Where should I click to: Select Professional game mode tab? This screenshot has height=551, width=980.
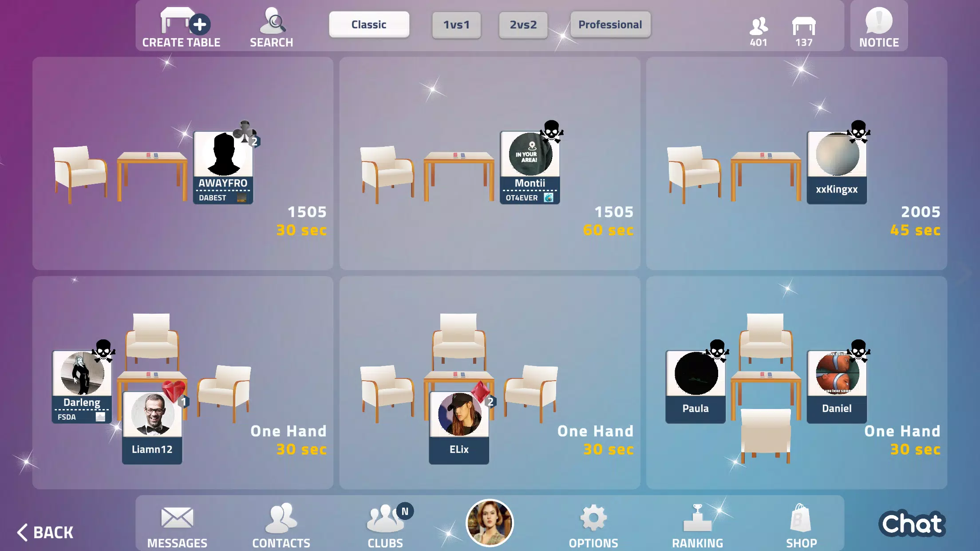[609, 24]
